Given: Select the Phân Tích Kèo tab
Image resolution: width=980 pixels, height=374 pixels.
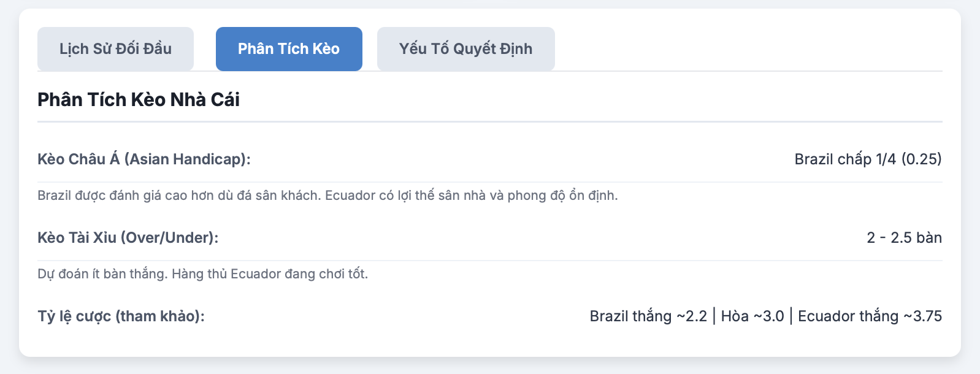Looking at the screenshot, I should tap(289, 49).
